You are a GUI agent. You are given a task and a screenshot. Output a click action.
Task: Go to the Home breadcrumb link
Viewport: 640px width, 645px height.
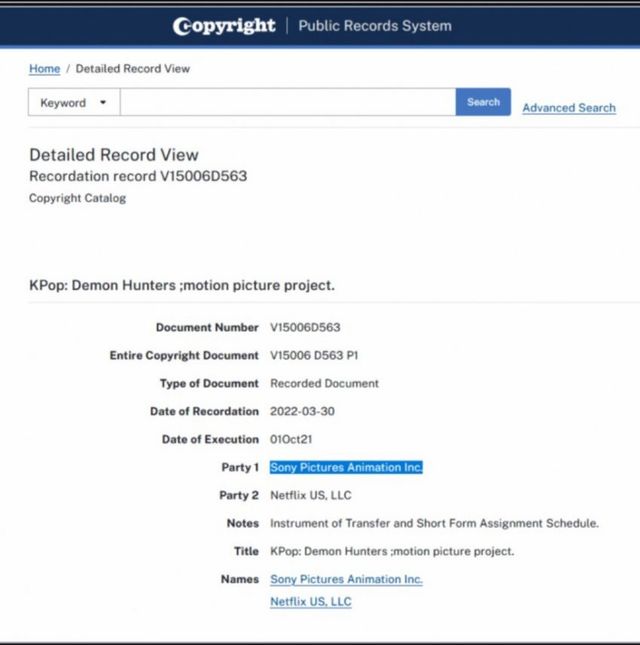tap(44, 69)
